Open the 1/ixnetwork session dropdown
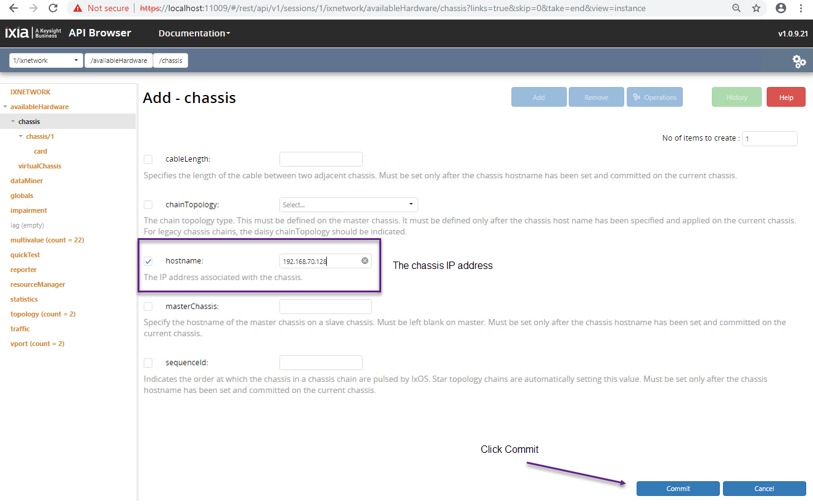Screen dimensions: 813x504 coord(46,60)
